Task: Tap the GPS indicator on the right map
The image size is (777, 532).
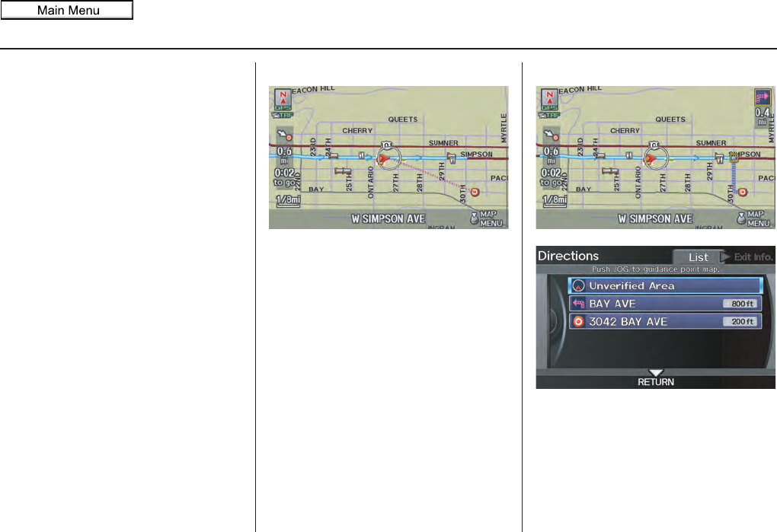Action: pos(549,108)
